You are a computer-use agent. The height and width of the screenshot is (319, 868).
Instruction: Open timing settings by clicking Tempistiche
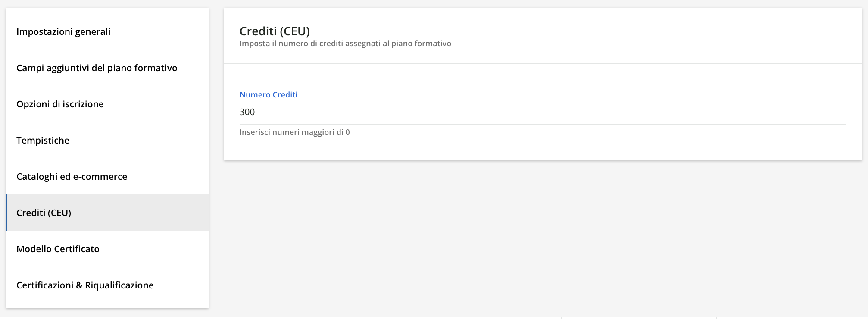tap(43, 140)
